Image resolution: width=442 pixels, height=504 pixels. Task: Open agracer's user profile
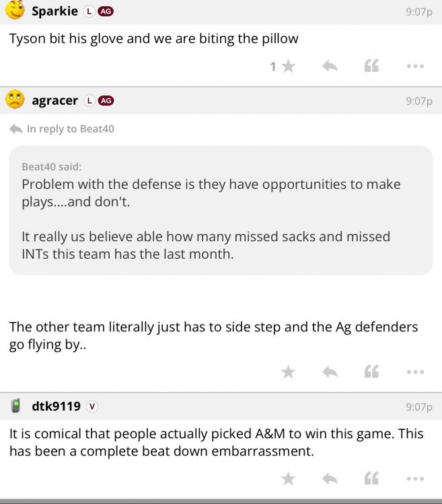pos(54,101)
